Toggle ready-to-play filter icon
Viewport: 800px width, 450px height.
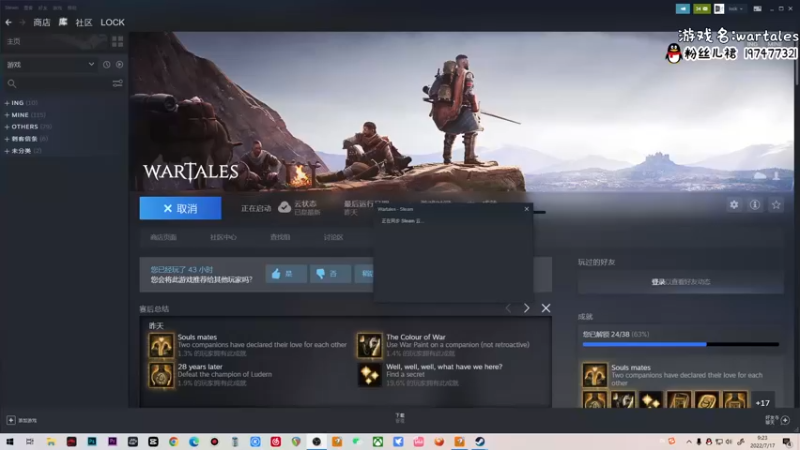point(119,65)
